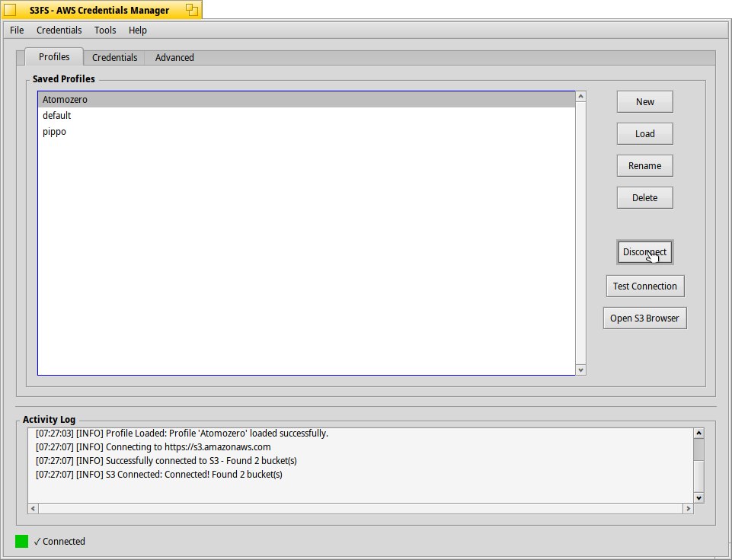Viewport: 732px width, 560px height.
Task: Click Activity Log scroll left arrow
Action: tap(33, 508)
